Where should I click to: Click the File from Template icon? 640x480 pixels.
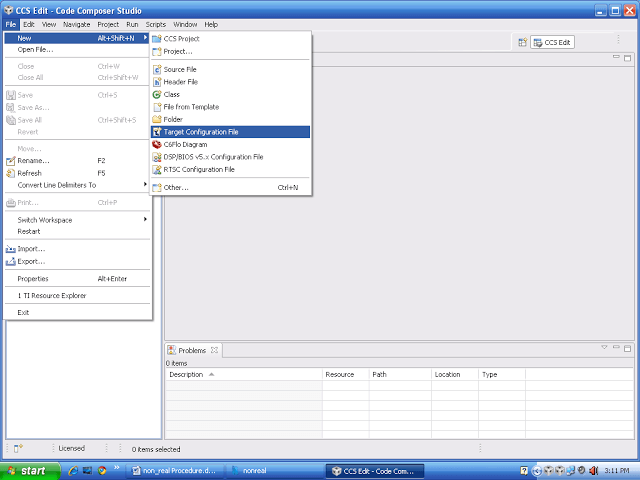point(157,107)
